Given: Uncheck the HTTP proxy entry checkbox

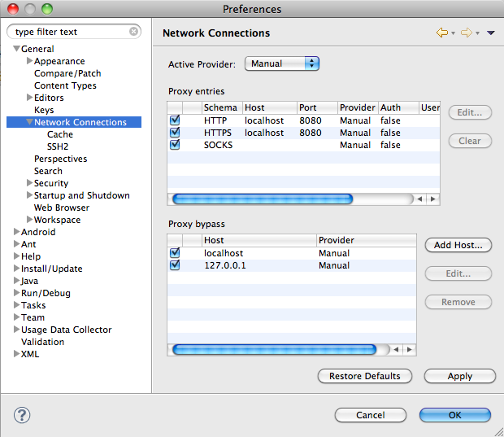Looking at the screenshot, I should click(x=175, y=120).
